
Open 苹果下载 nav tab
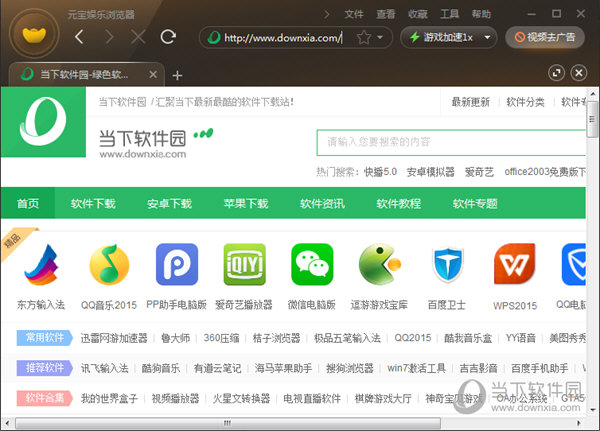point(246,203)
